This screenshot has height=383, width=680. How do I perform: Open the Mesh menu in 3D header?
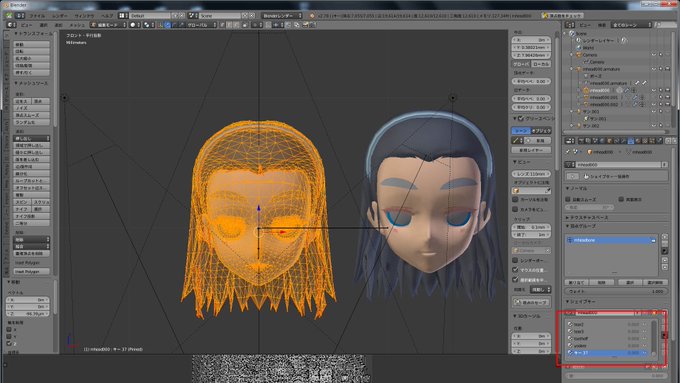tap(77, 25)
